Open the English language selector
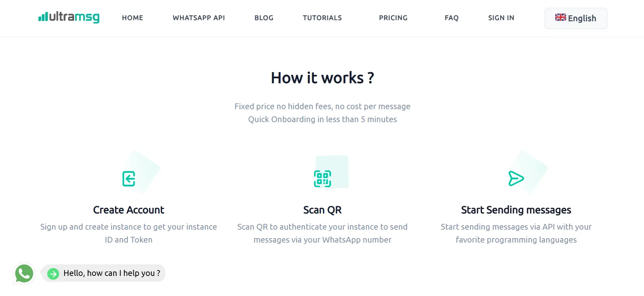The image size is (644, 296). [576, 18]
